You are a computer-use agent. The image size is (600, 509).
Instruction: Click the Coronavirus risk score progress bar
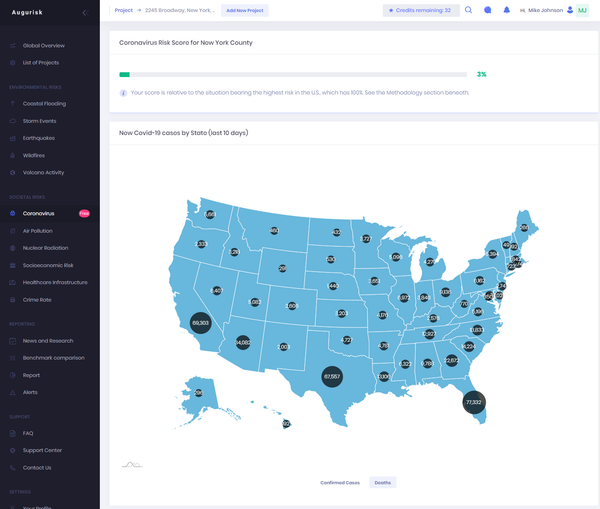click(x=293, y=75)
